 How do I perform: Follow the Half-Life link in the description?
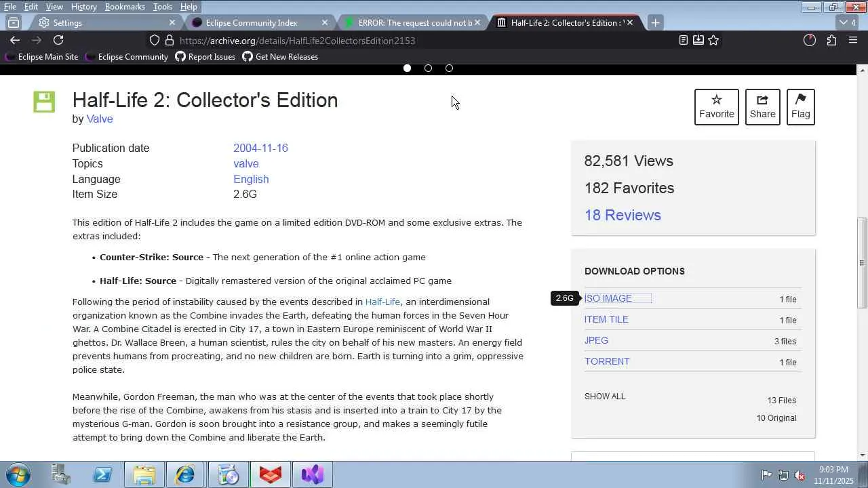tap(382, 302)
